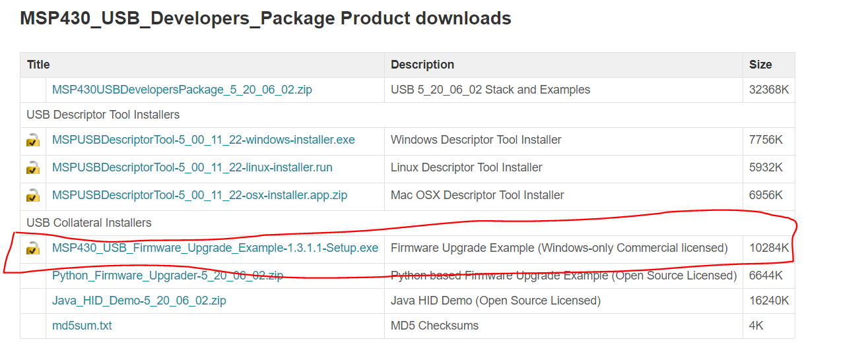
Task: Download MSP430_USB_Firmware_Upgrade_Example-1.3.1.1-Setup.exe
Action: [x=215, y=248]
